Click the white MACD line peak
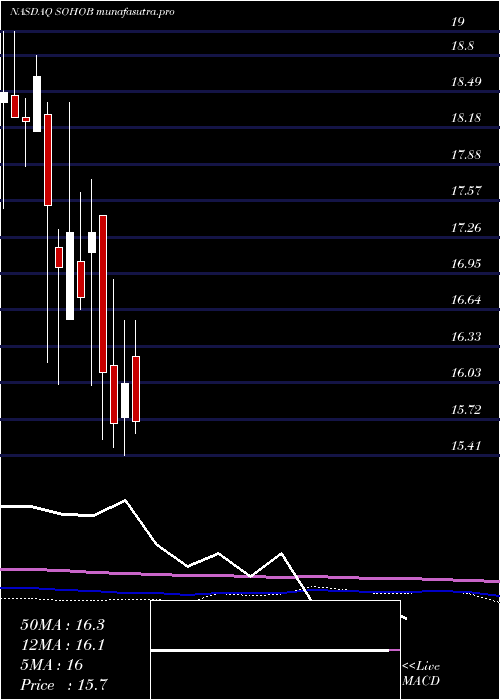This screenshot has width=500, height=700. pos(125,500)
